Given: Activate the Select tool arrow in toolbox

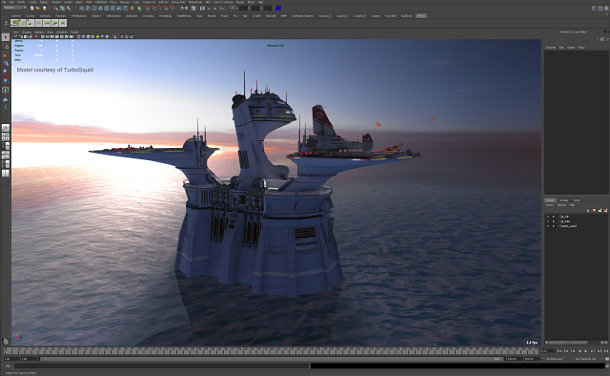Looking at the screenshot, I should (x=5, y=37).
